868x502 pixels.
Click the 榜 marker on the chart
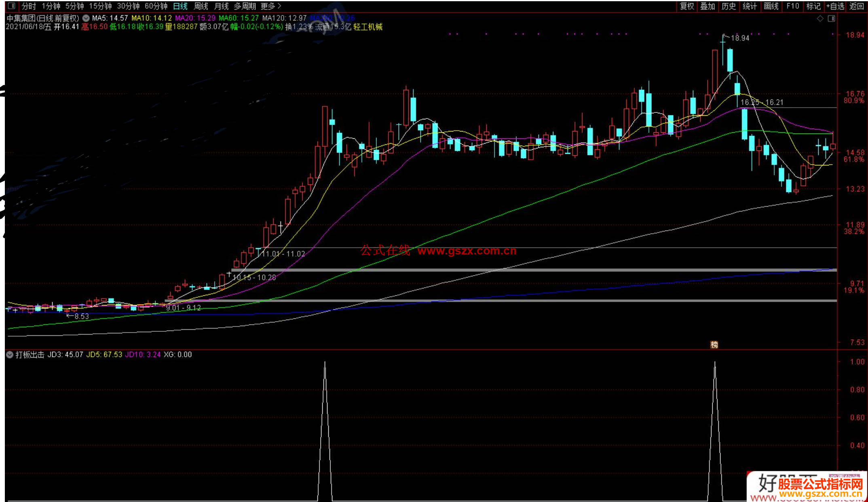714,345
